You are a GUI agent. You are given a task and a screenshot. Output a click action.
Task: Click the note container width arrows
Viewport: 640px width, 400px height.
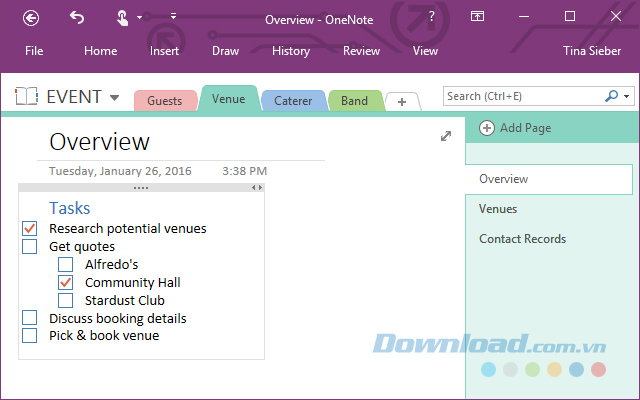point(257,187)
